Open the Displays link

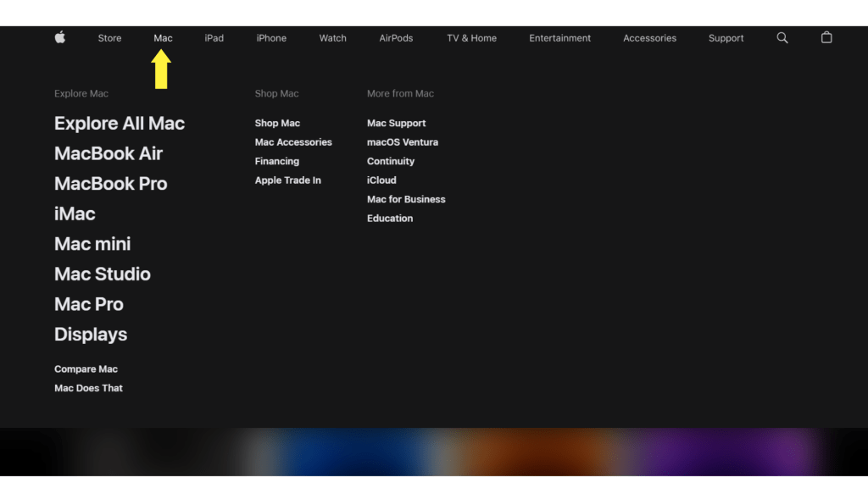tap(91, 334)
